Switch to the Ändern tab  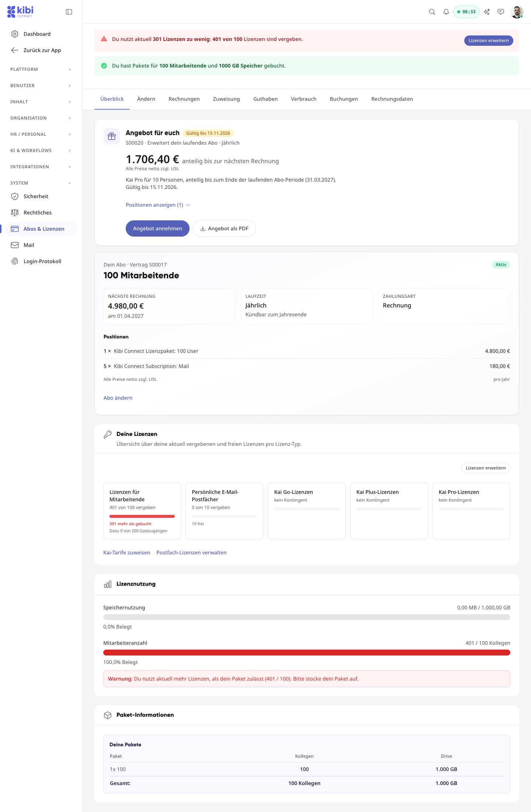click(x=146, y=99)
